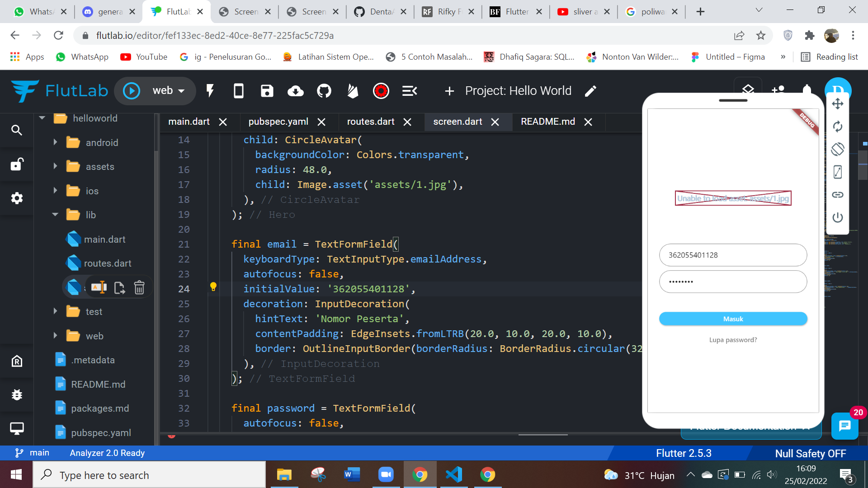The width and height of the screenshot is (868, 488).
Task: Collapse the editor side panel with the menu icon
Action: 409,91
